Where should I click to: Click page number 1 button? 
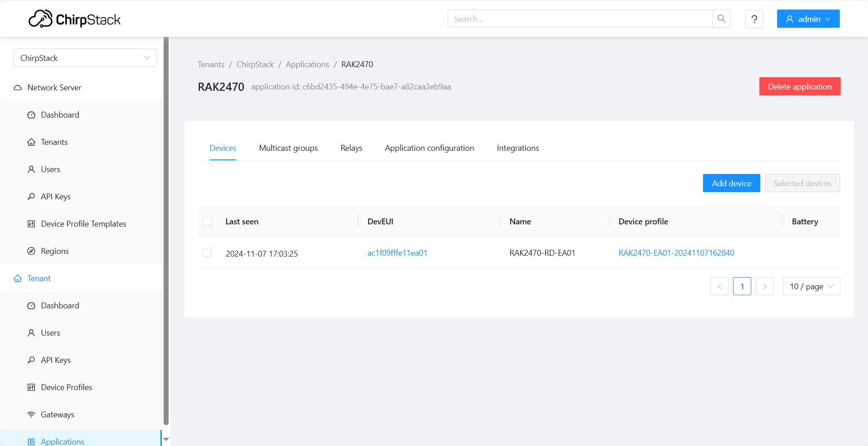[742, 286]
